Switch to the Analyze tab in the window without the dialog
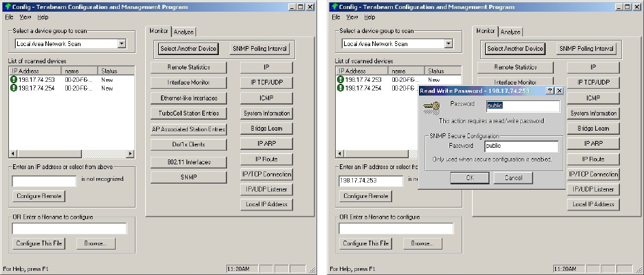The image size is (644, 275). (x=184, y=32)
